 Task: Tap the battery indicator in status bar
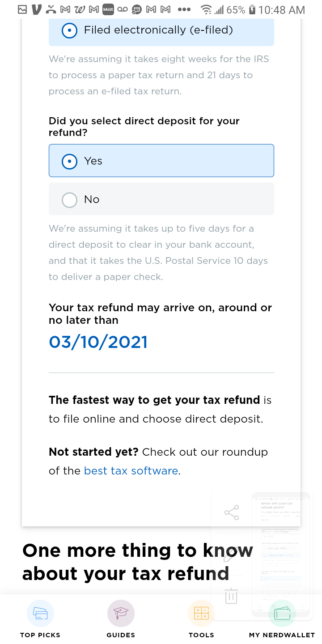point(252,9)
